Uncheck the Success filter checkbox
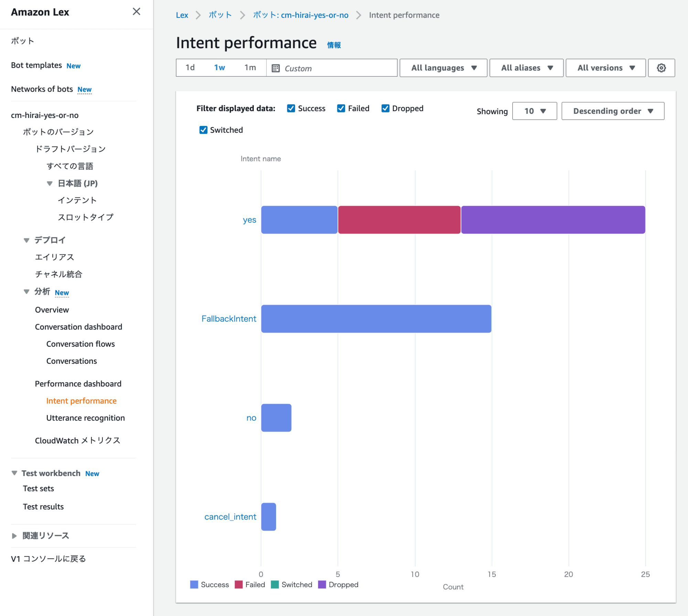 click(x=291, y=108)
